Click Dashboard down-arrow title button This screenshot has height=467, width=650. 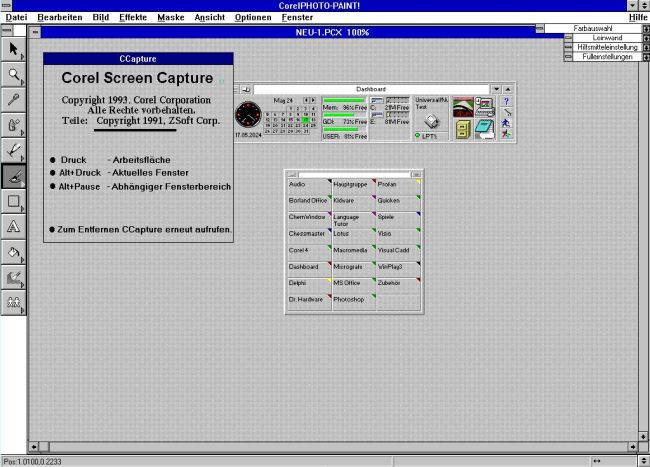click(x=496, y=89)
